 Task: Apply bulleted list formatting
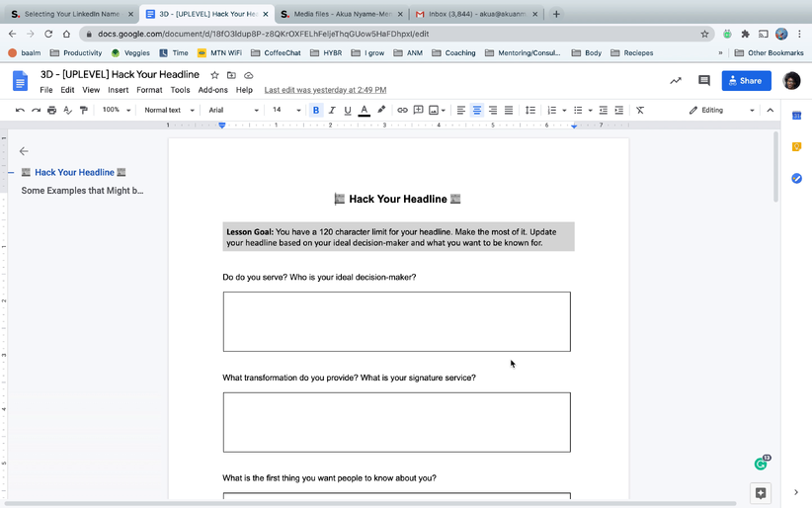click(x=578, y=110)
